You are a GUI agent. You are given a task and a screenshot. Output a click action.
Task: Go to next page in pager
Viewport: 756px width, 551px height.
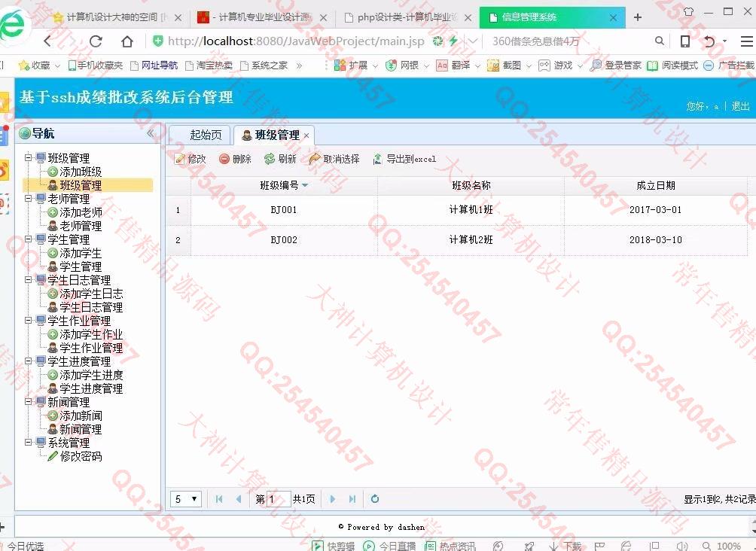332,499
